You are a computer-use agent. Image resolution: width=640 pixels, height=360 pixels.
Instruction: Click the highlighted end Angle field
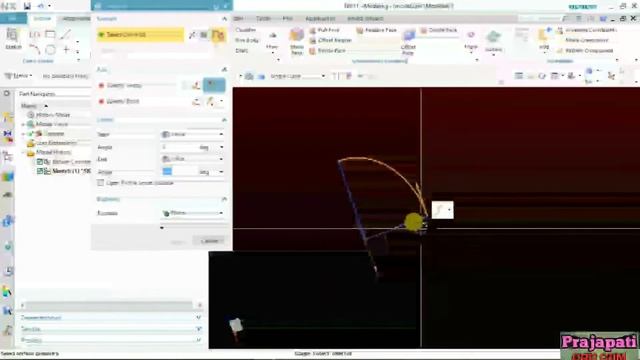pos(179,172)
